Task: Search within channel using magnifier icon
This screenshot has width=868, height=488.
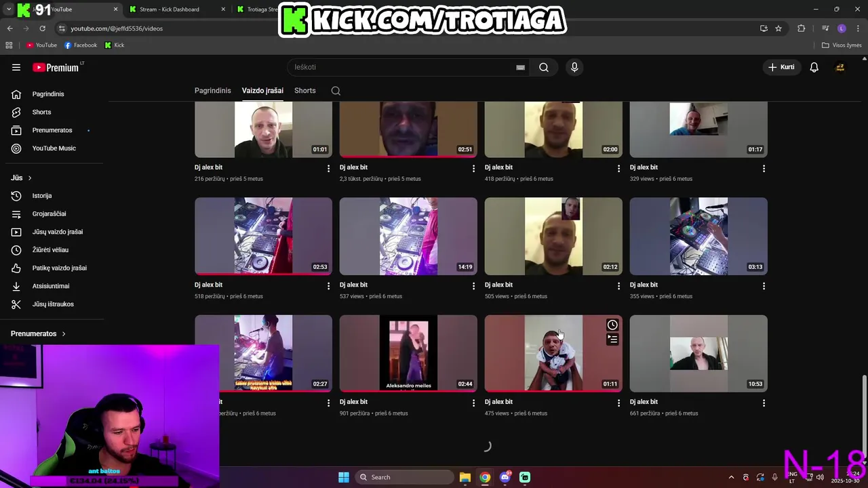Action: (336, 91)
